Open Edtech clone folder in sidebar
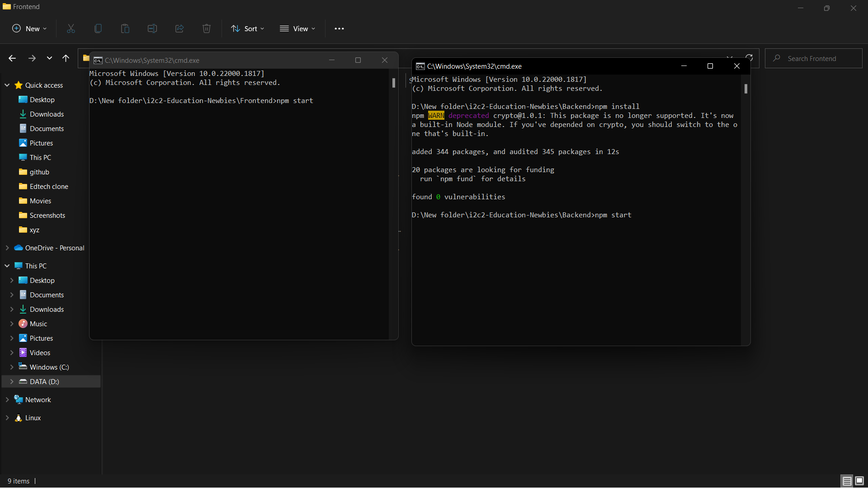This screenshot has height=488, width=868. 49,186
